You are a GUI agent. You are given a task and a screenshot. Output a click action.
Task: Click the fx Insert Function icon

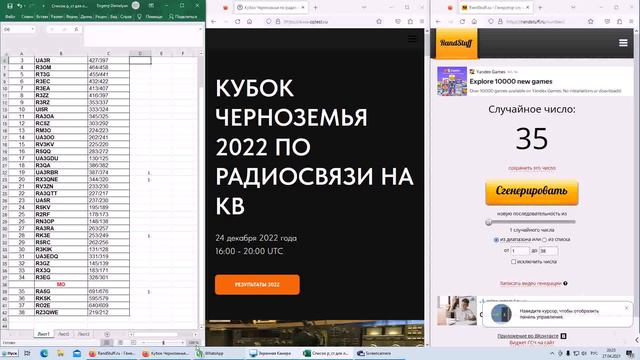76,29
